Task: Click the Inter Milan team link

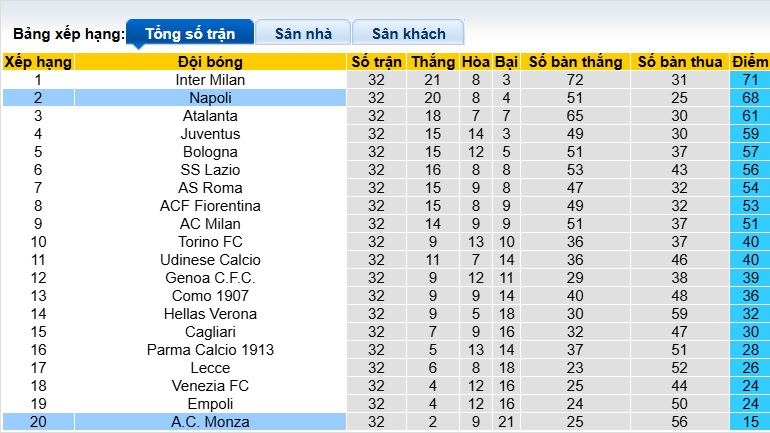Action: tap(210, 80)
